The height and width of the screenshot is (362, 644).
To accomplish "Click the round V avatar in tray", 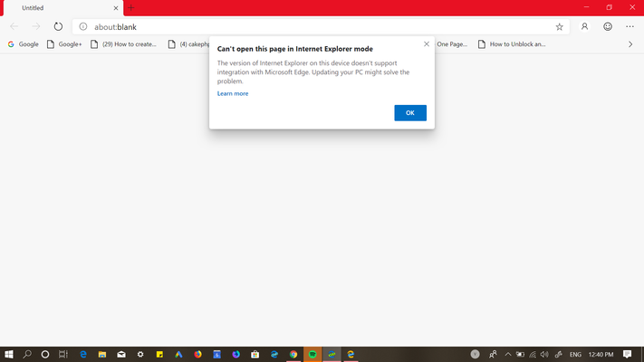I will [x=475, y=354].
